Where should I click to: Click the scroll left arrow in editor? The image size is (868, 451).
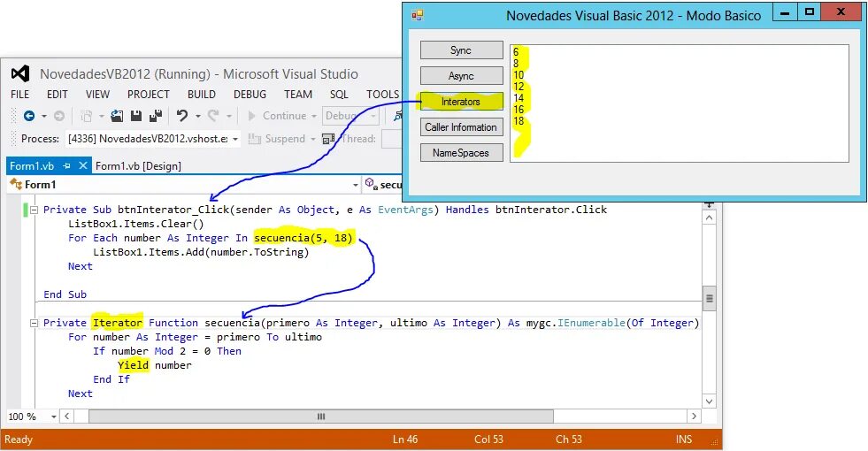coord(67,417)
